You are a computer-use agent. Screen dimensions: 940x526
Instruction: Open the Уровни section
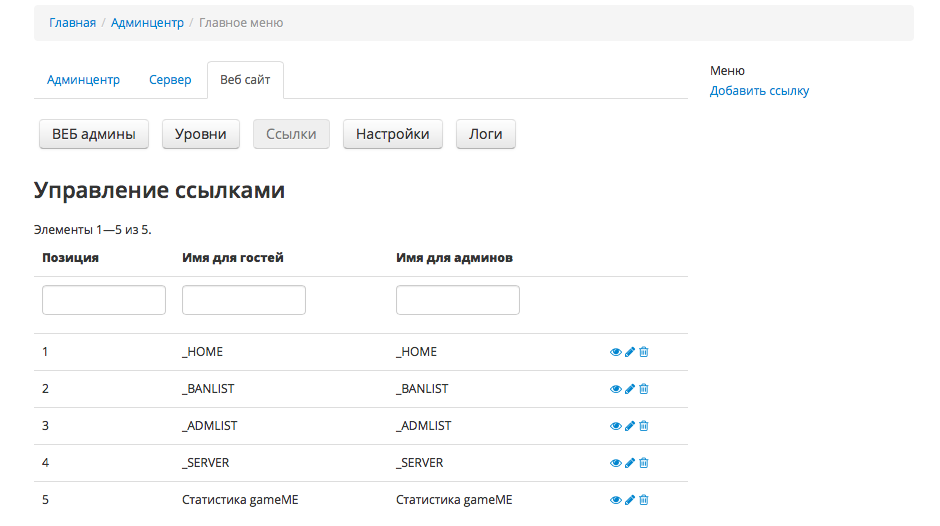pos(201,134)
